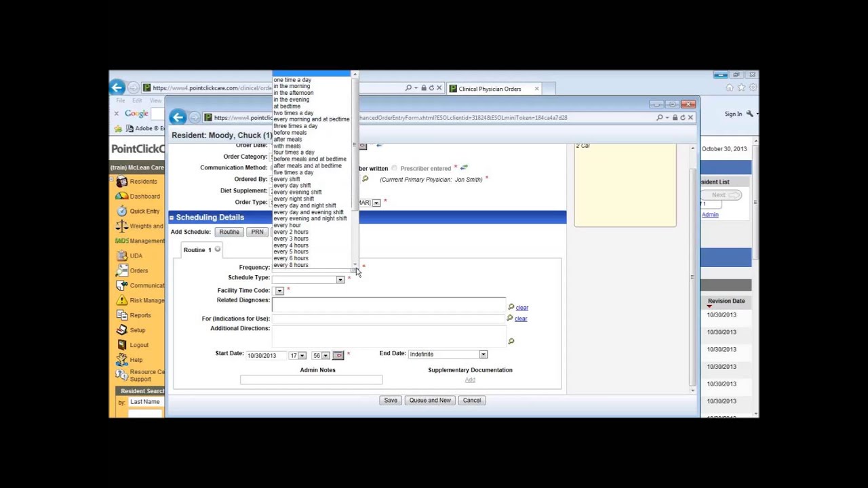The height and width of the screenshot is (488, 868).
Task: Go back in the main browser window
Action: 117,87
